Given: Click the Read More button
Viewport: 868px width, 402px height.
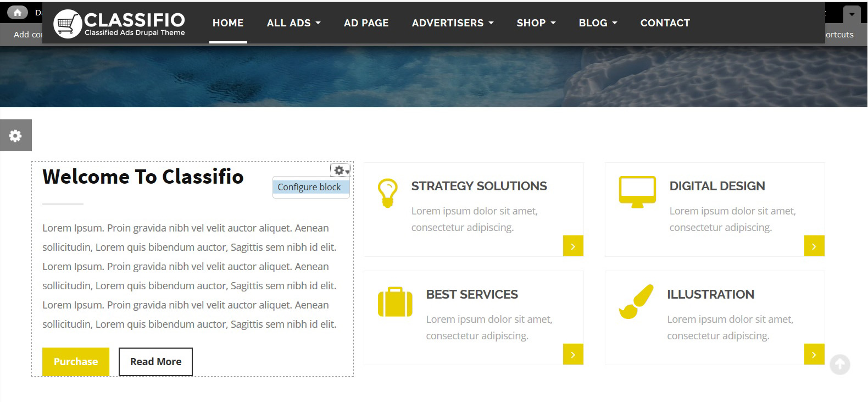Looking at the screenshot, I should tap(155, 362).
